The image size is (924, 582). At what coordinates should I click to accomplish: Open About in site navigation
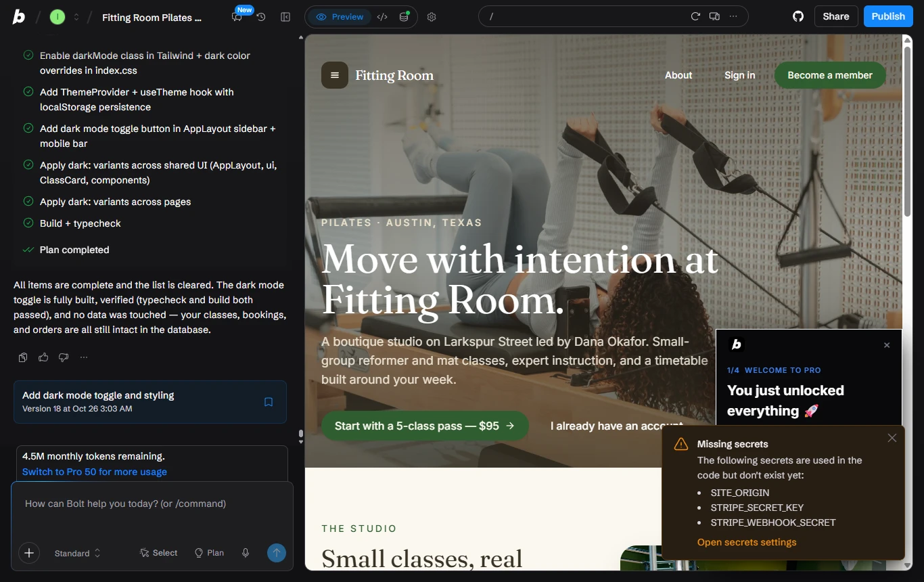tap(678, 75)
